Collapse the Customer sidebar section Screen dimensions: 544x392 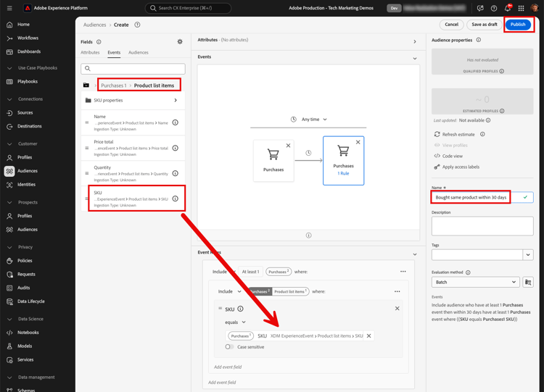coord(9,143)
